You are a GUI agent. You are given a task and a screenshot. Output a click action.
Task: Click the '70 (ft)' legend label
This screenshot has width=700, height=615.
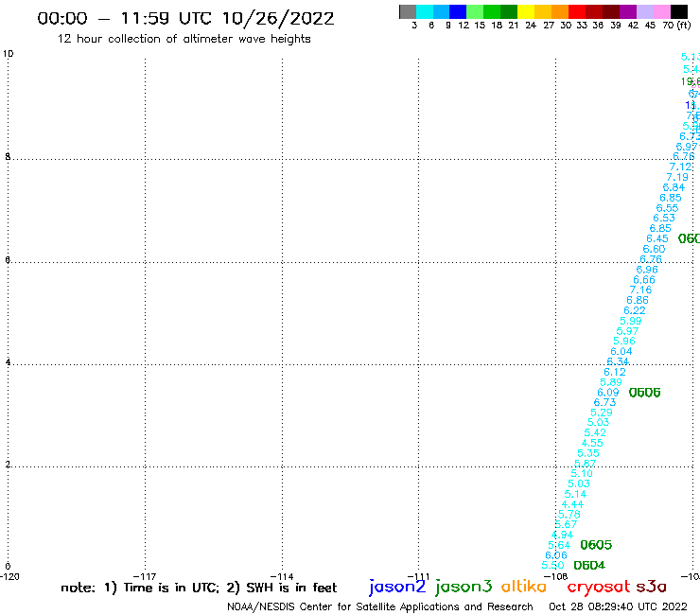tap(676, 26)
